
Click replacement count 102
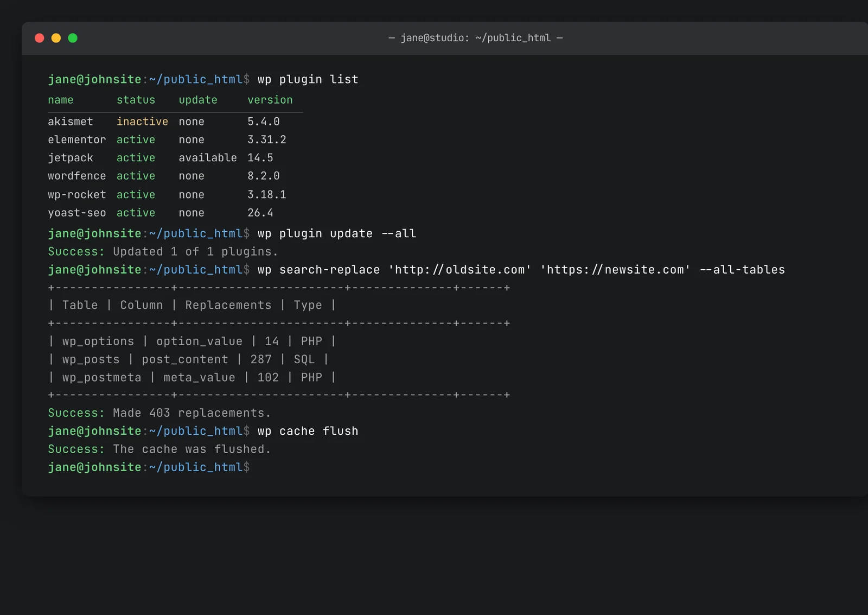click(268, 377)
